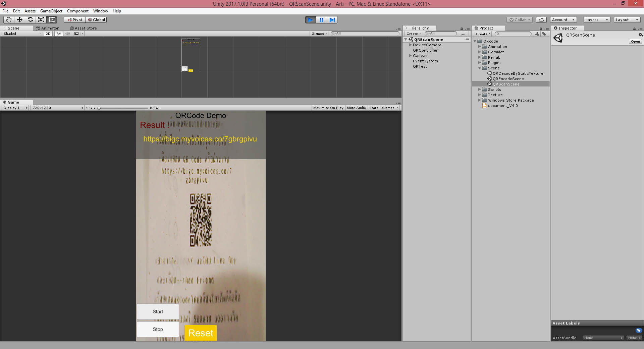Open scene effects image dropdown

click(78, 34)
